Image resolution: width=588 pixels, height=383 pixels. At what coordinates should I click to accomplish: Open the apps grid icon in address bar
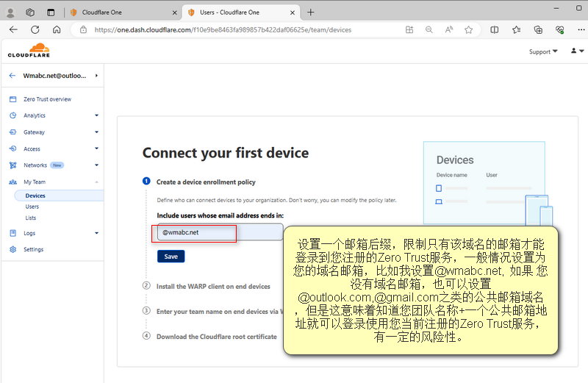point(409,29)
